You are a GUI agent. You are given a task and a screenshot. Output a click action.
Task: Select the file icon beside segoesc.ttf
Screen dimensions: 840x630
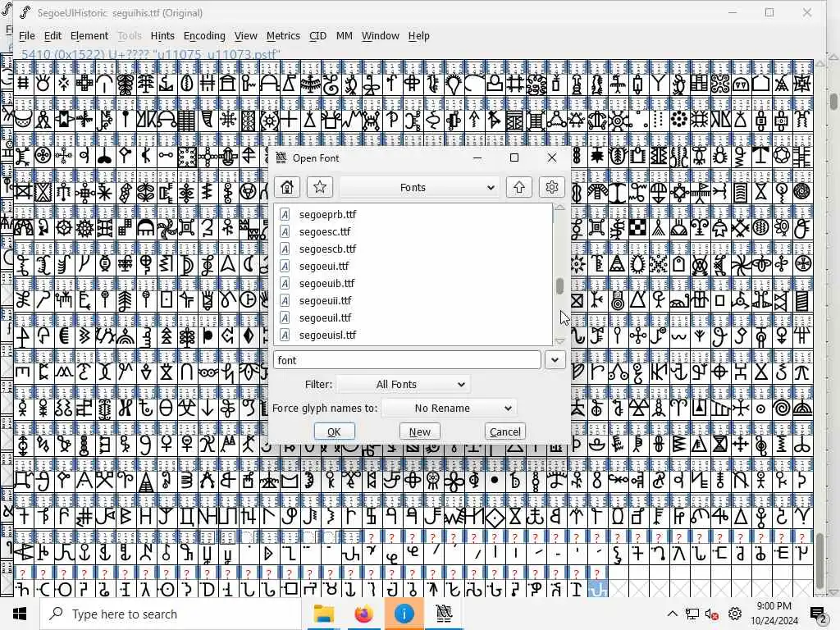(x=285, y=231)
